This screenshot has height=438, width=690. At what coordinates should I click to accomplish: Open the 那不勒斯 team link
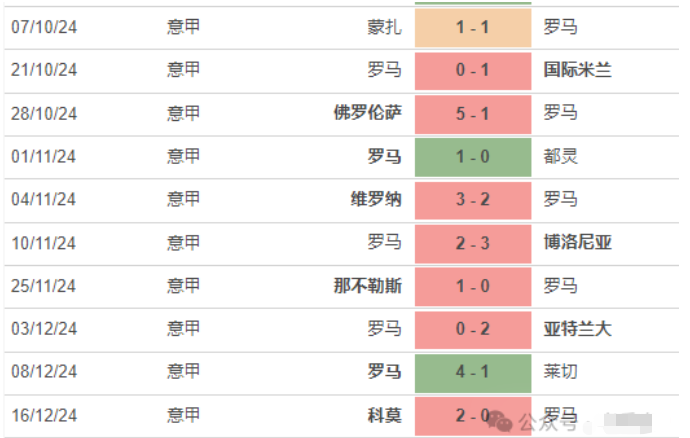tap(367, 286)
